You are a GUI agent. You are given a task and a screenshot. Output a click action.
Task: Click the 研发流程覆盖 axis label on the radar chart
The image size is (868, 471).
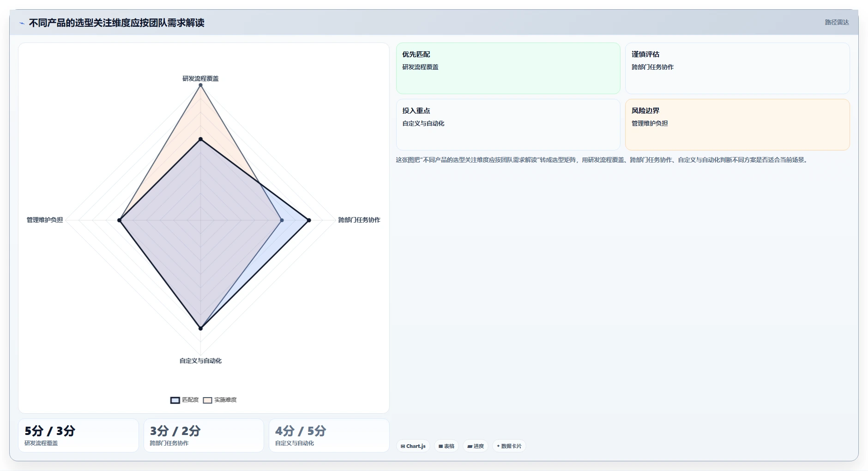point(200,78)
